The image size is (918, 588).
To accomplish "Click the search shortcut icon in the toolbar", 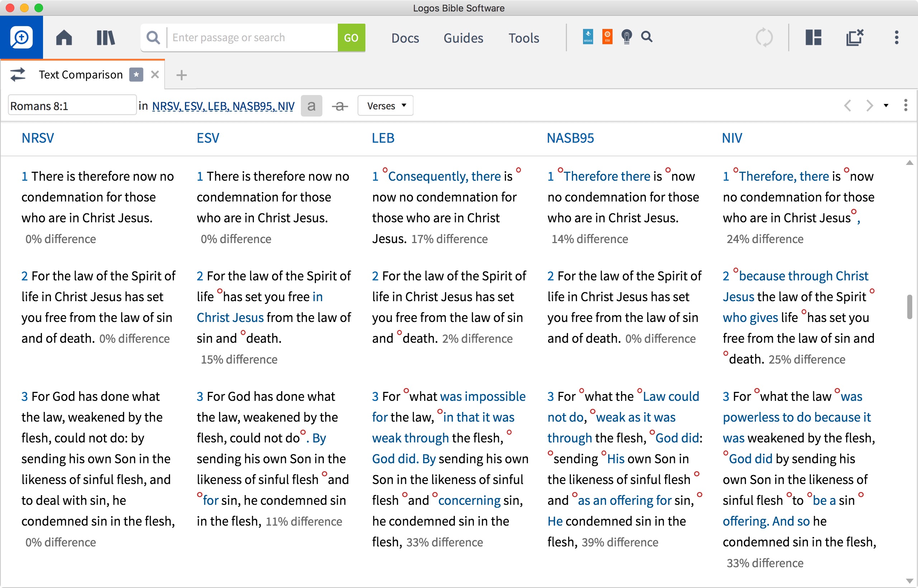I will (x=647, y=37).
